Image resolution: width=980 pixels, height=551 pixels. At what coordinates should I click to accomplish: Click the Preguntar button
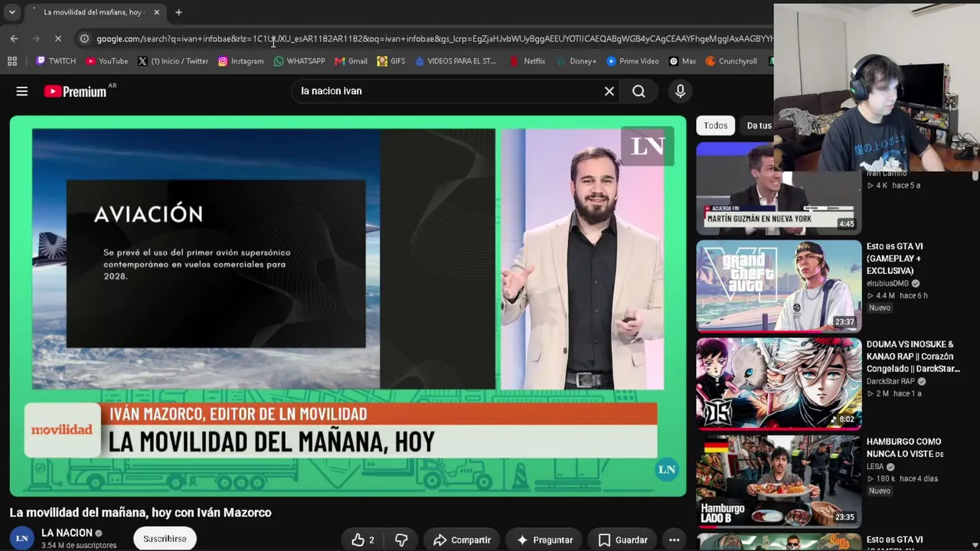(x=545, y=540)
